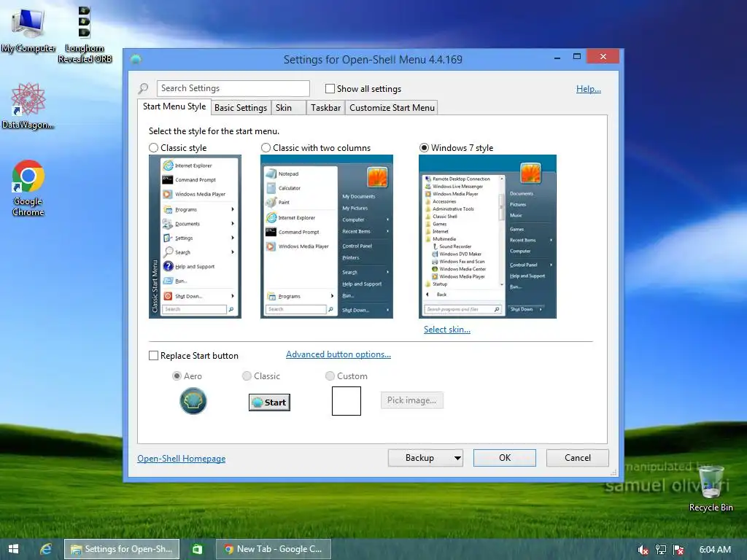
Task: Open the Longhorn Revealed ORB desktop icon
Action: [x=85, y=35]
